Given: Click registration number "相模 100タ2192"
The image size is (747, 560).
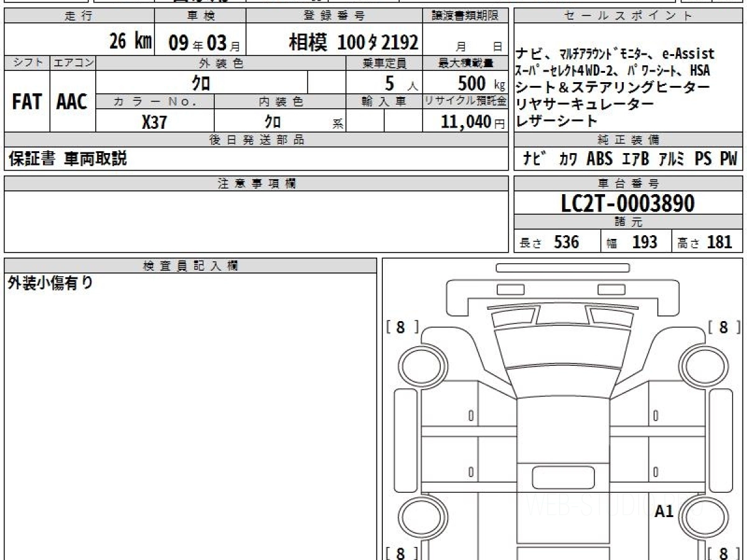Looking at the screenshot, I should pyautogui.click(x=354, y=42).
